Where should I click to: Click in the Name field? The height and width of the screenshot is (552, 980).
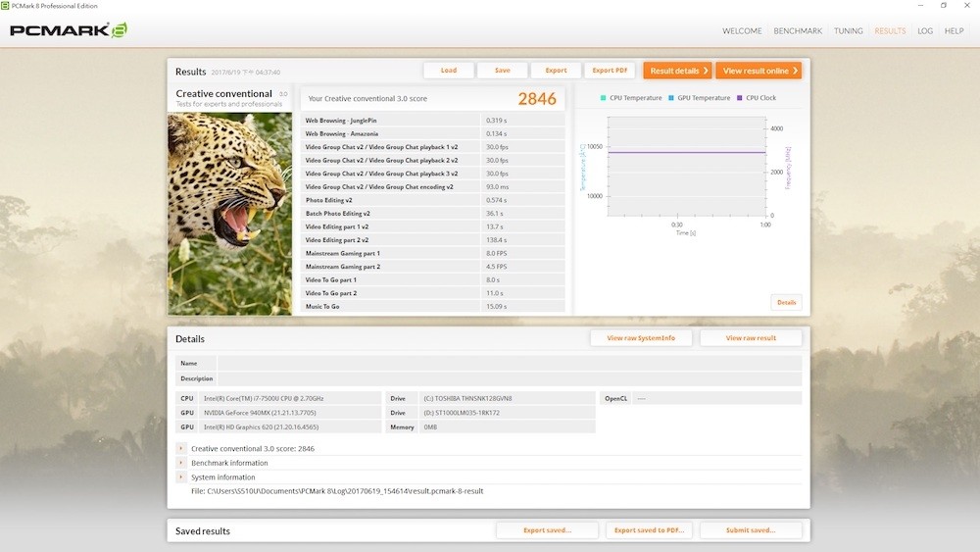point(509,363)
